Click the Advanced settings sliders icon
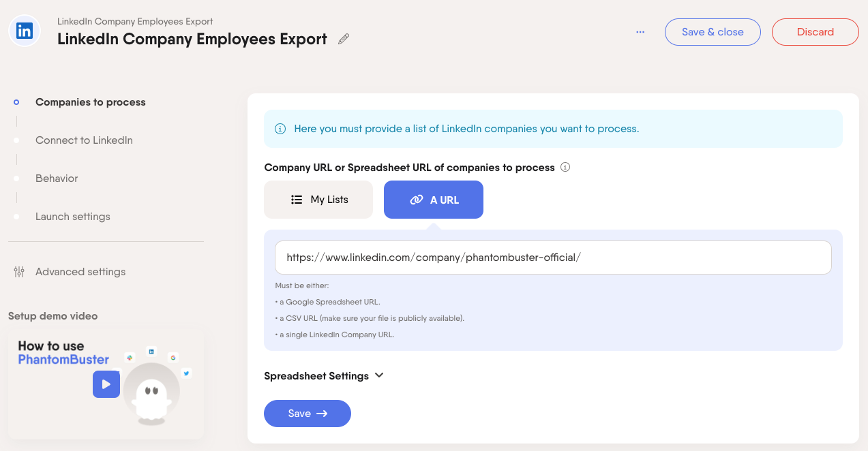The height and width of the screenshot is (451, 868). pyautogui.click(x=19, y=272)
